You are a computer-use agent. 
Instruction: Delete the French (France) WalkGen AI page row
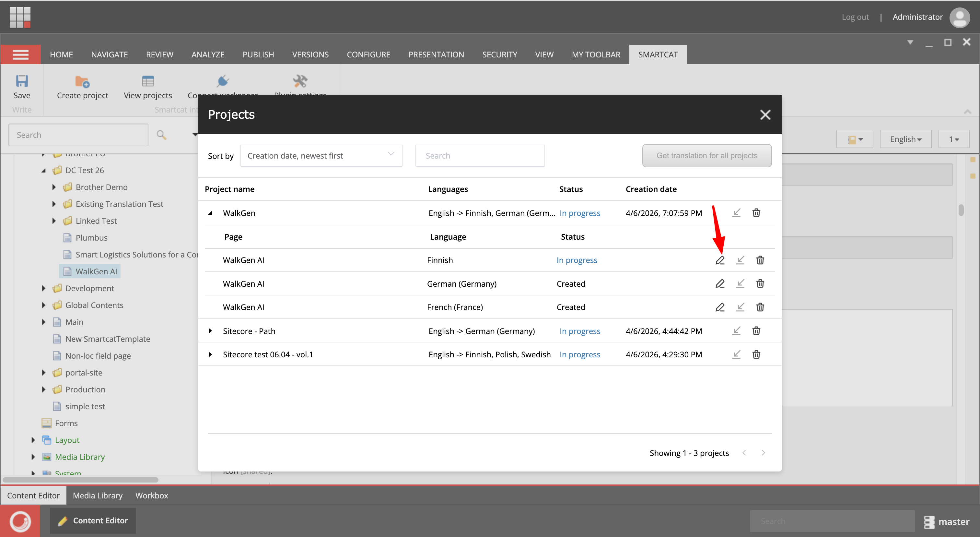pyautogui.click(x=760, y=307)
